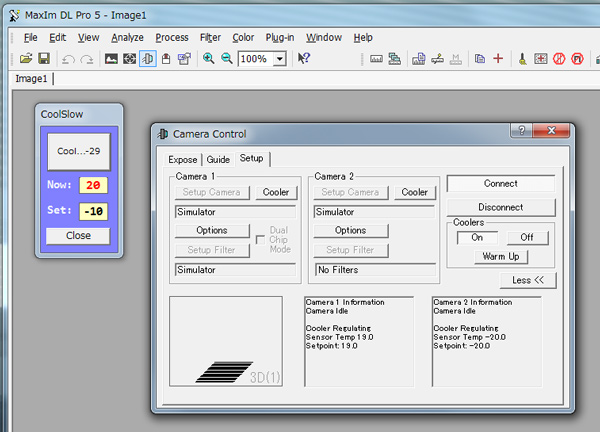Open the File menu
Screen dimensions: 600x432
31,37
